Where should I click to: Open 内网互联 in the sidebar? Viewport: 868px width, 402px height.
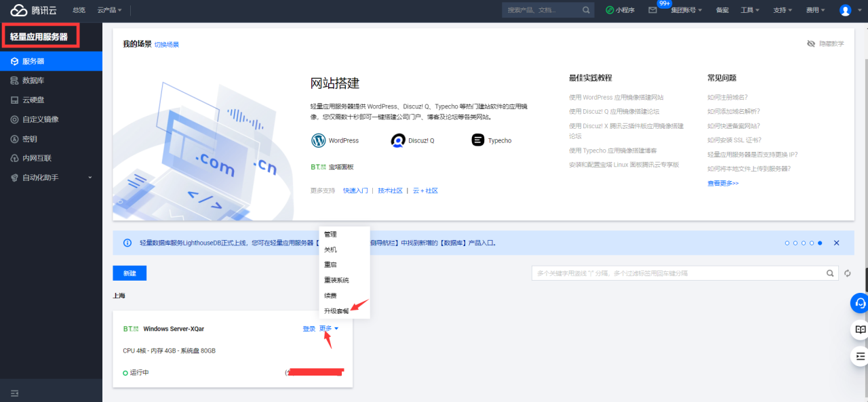coord(51,158)
